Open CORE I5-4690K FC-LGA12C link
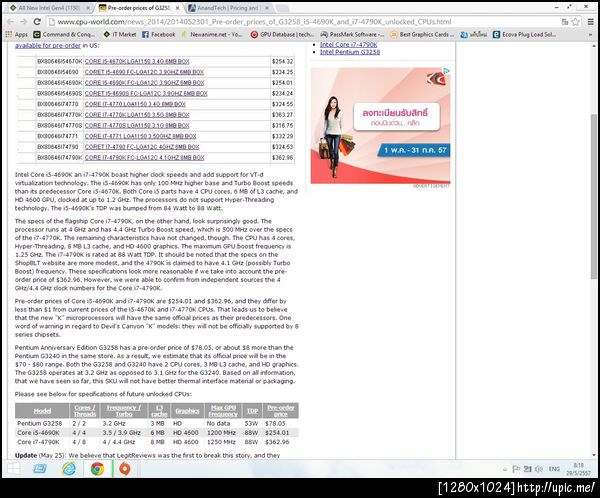Viewport: 600px width, 498px height. pyautogui.click(x=145, y=83)
